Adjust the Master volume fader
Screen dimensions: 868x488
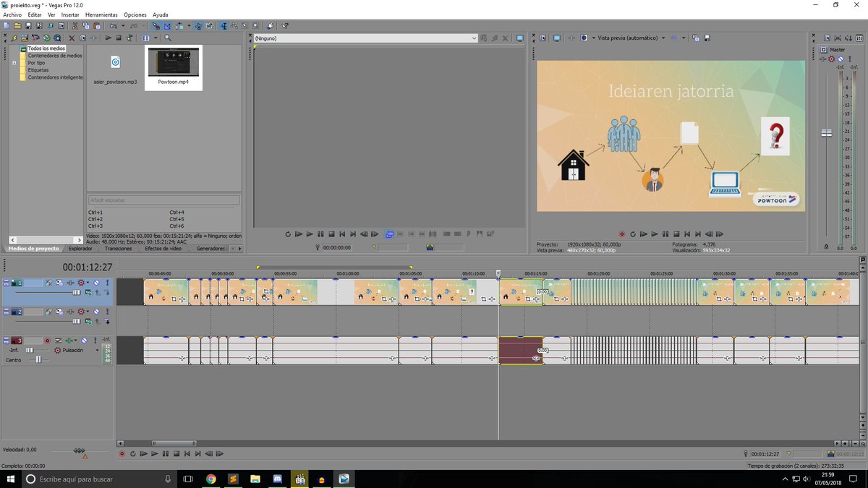coord(825,133)
